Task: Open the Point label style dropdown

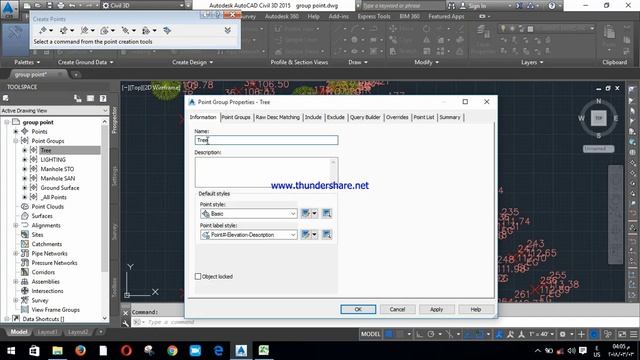Action: 249,235
